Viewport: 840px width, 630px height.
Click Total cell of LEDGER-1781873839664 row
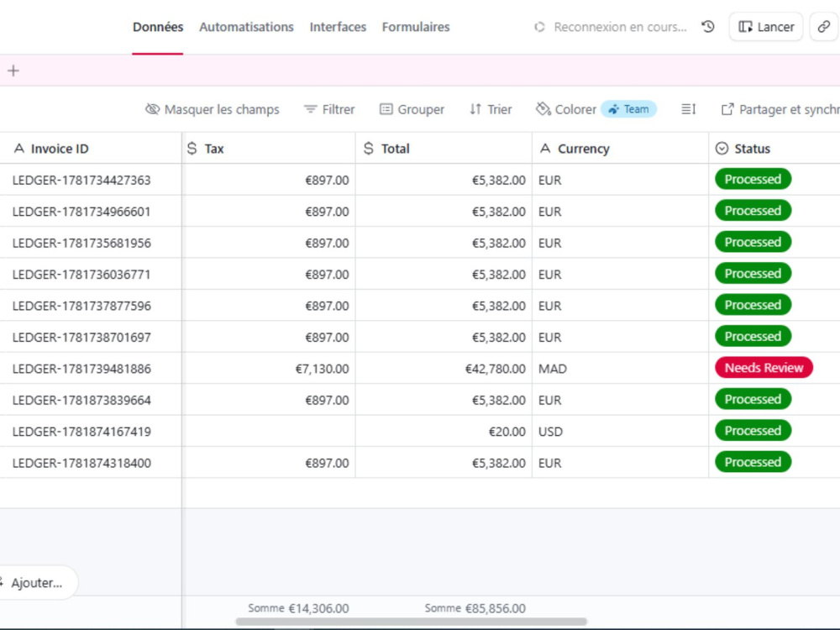444,400
